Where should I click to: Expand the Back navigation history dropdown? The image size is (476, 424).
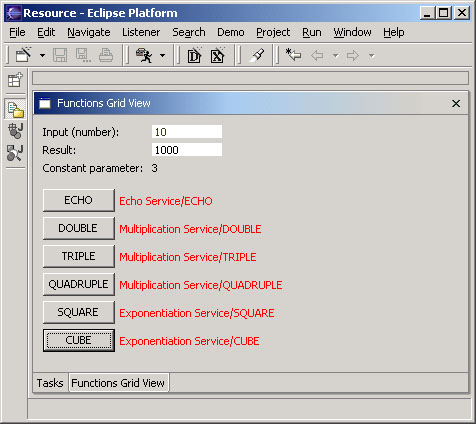coord(336,56)
